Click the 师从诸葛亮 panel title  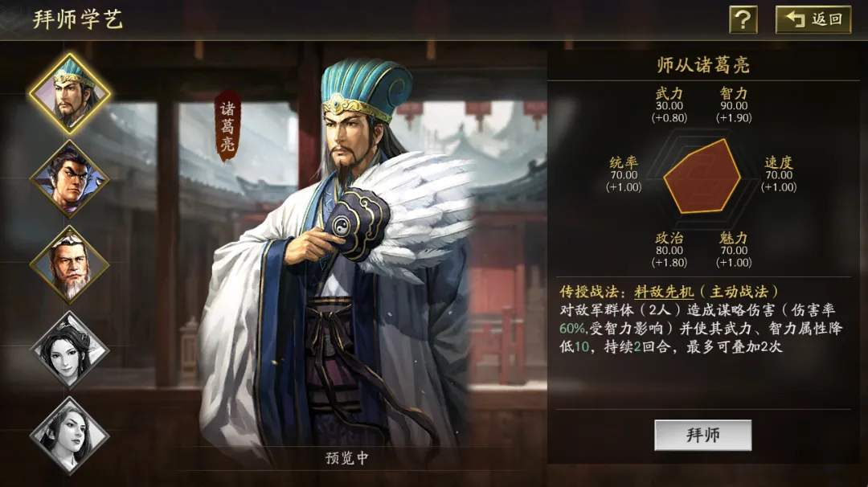pyautogui.click(x=703, y=65)
